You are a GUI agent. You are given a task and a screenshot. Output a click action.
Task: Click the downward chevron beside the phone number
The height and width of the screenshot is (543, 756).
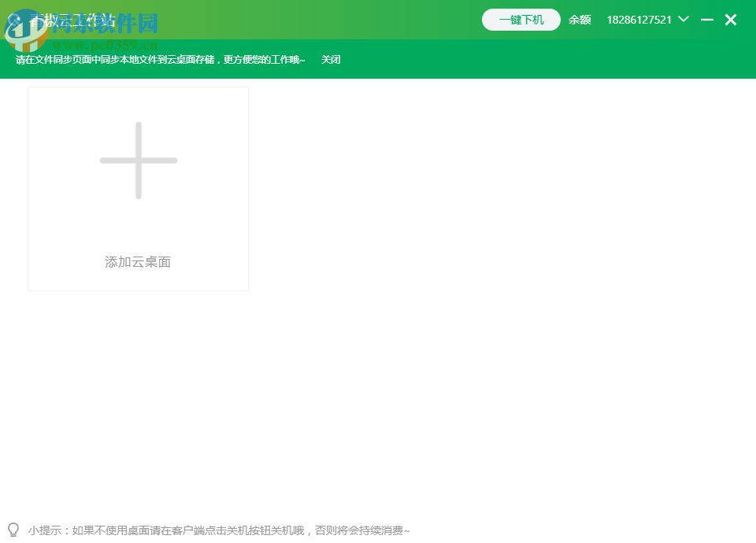coord(682,20)
